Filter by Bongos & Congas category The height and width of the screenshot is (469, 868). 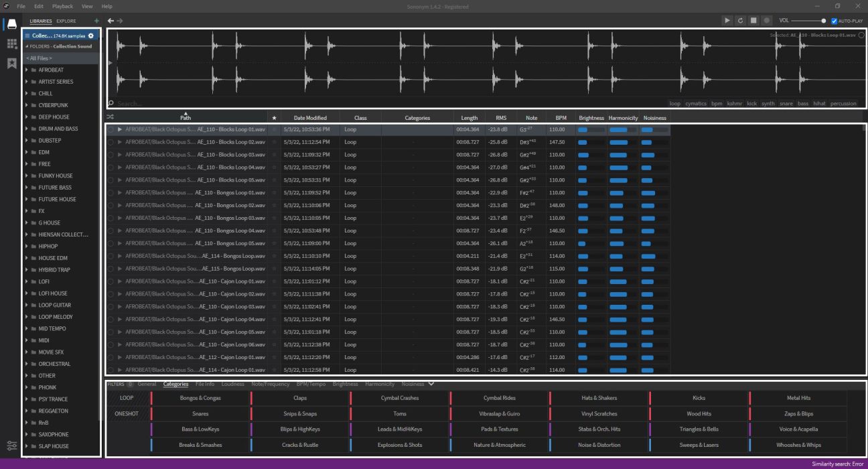200,398
